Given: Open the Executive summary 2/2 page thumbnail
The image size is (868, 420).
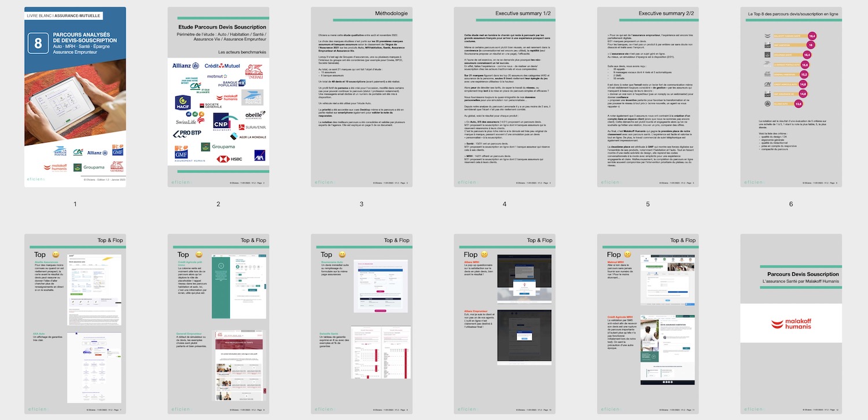Looking at the screenshot, I should pyautogui.click(x=648, y=97).
